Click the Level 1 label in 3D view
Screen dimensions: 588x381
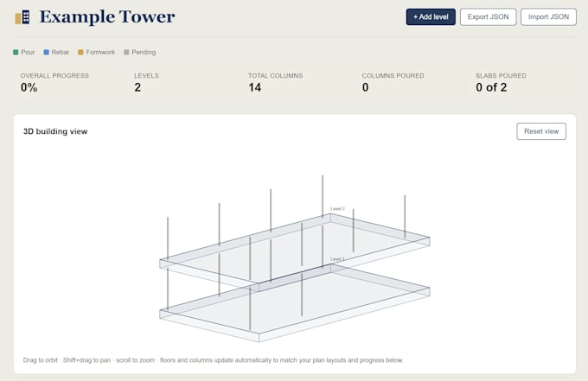coord(337,259)
